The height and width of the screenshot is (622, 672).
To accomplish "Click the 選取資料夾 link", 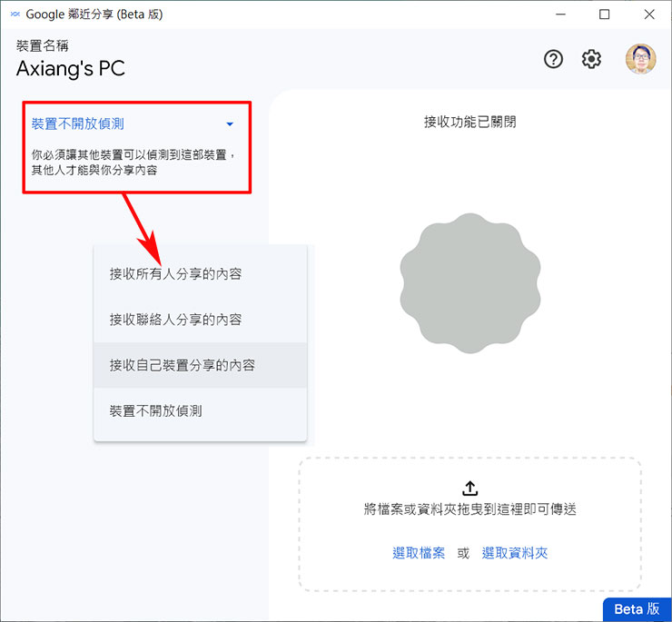I will (515, 553).
